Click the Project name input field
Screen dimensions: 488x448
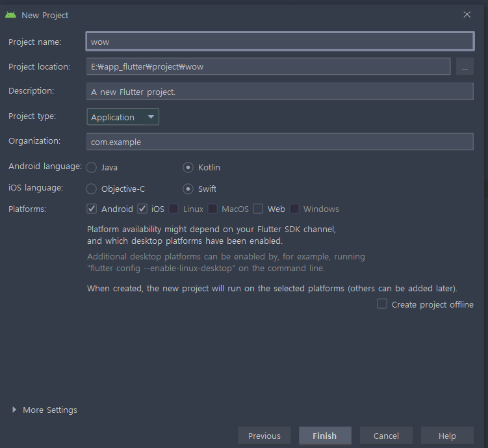click(x=280, y=42)
